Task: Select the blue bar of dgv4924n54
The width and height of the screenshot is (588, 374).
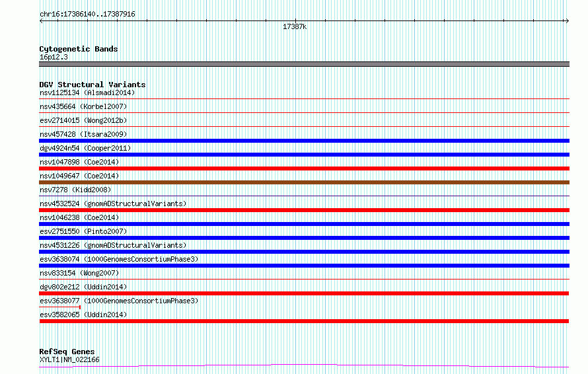Action: coord(304,155)
